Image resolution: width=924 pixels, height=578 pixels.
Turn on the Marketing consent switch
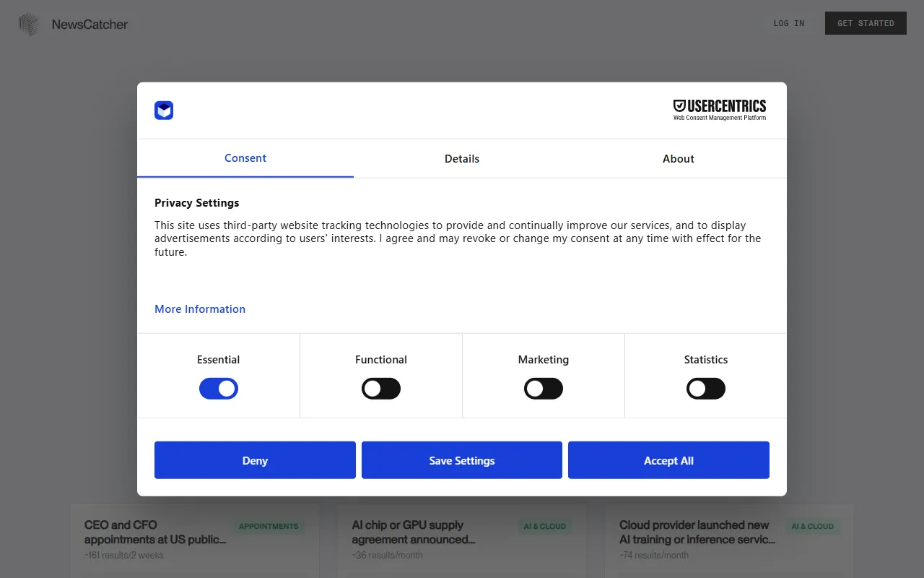point(544,389)
